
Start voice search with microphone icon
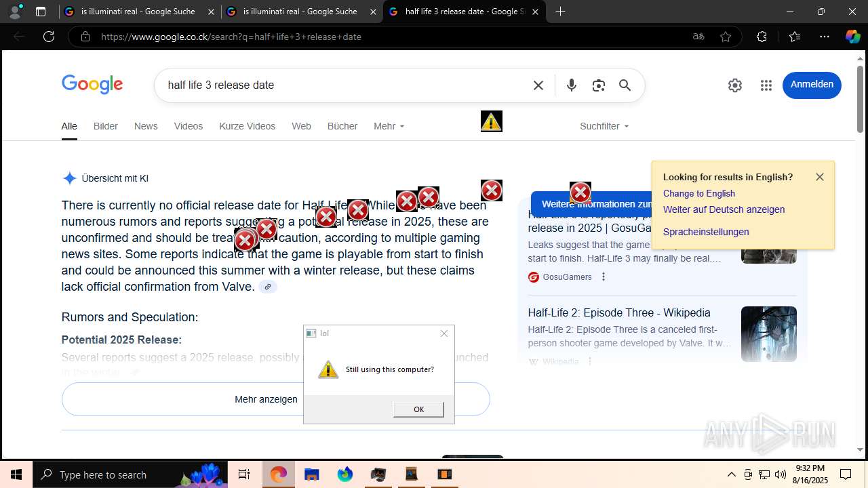click(572, 85)
